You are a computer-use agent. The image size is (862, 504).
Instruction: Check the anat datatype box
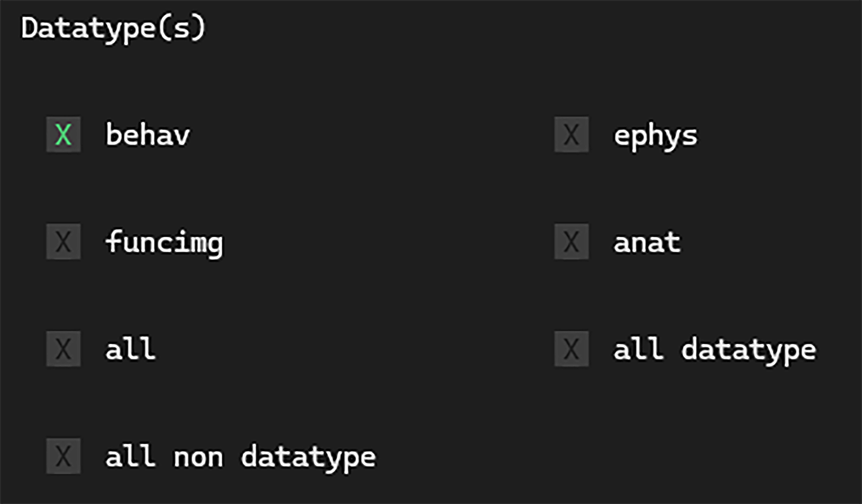coord(571,242)
